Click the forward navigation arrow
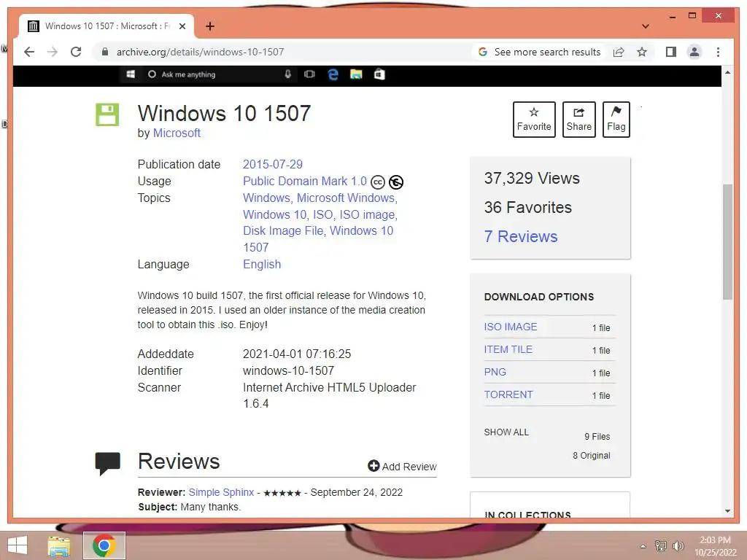 click(53, 52)
